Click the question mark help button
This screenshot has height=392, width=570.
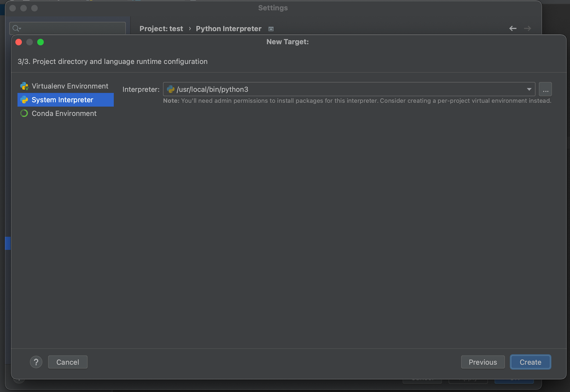[x=36, y=362]
